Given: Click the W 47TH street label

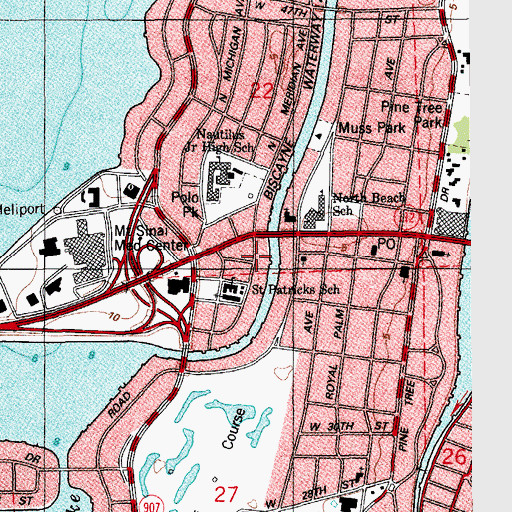Looking at the screenshot, I should click(282, 10).
